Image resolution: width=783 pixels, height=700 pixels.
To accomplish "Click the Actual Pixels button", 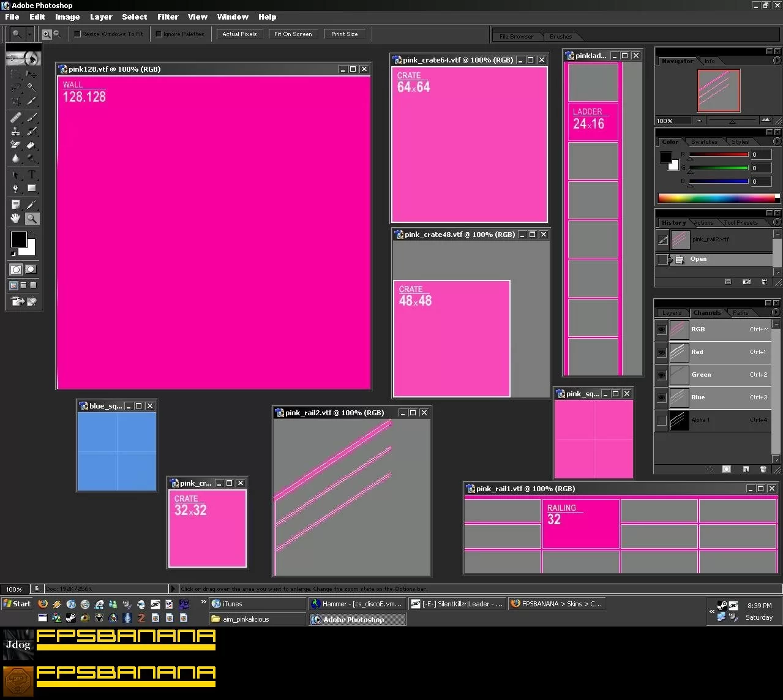I will tap(239, 34).
